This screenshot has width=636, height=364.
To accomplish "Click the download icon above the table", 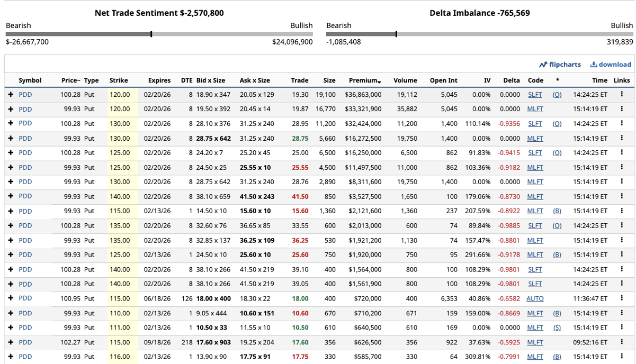I will [594, 65].
